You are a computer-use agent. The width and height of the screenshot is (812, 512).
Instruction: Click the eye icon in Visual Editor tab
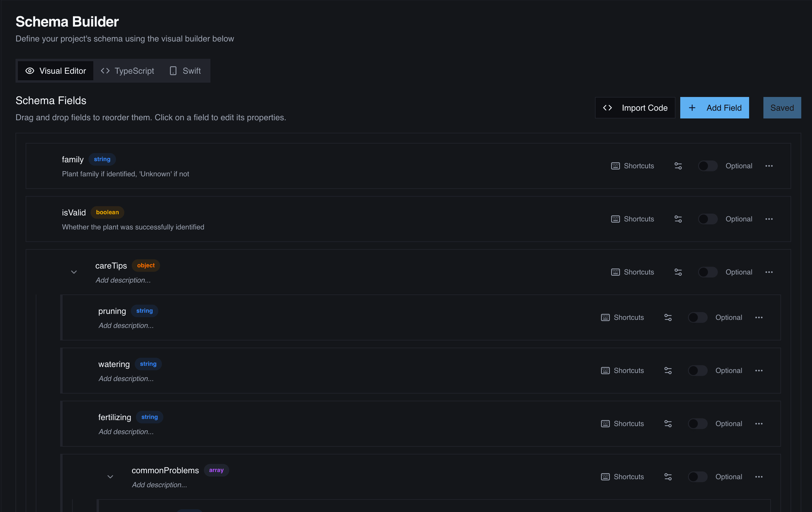tap(30, 71)
